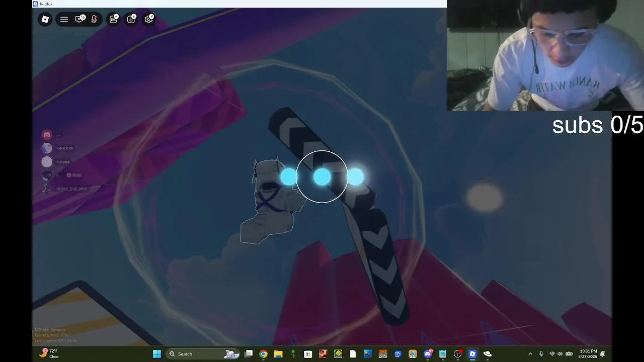Open the leaderboard list icon in top bar
The height and width of the screenshot is (362, 644).
pyautogui.click(x=114, y=19)
